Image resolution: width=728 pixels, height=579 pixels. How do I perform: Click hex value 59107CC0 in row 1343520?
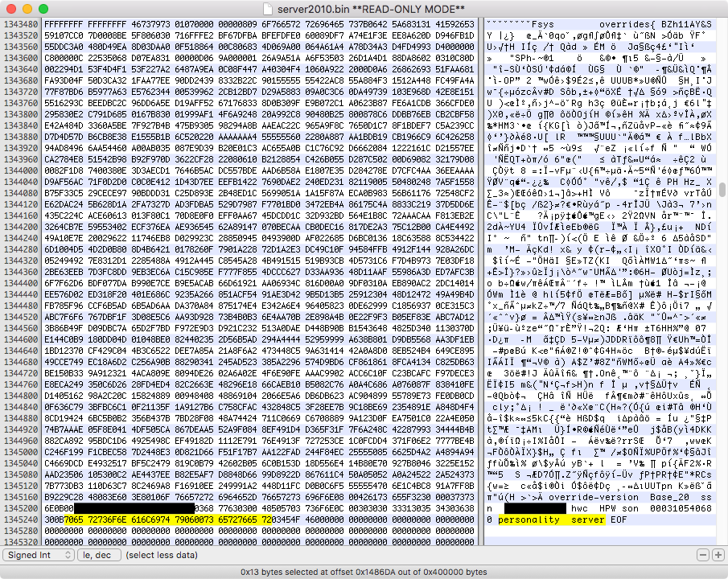tap(64, 35)
